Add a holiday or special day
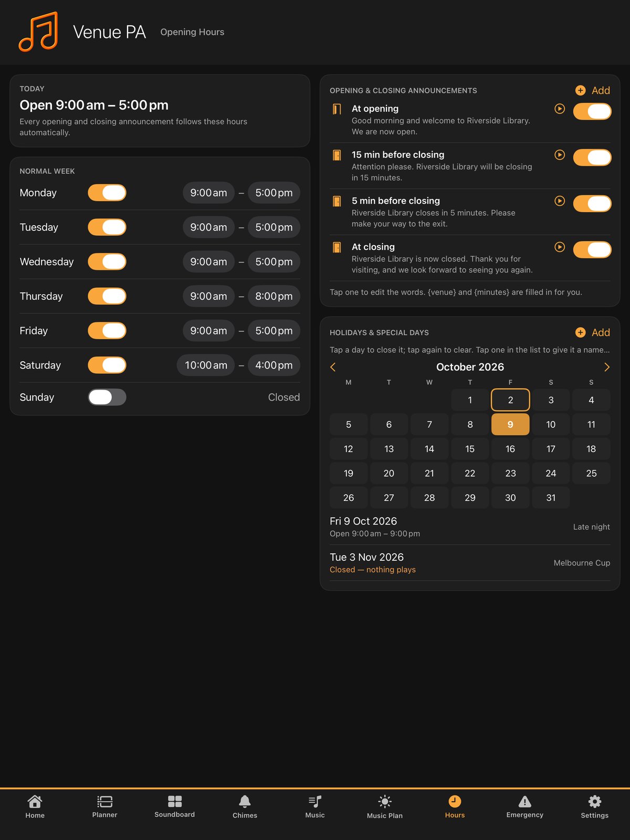630x840 pixels. point(593,332)
